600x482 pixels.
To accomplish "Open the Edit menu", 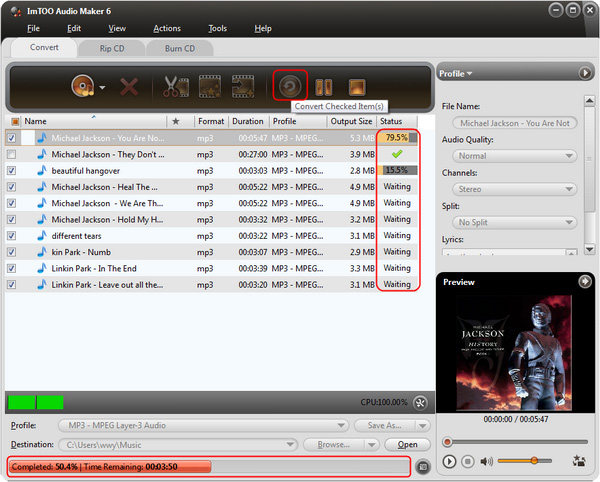I will coord(74,28).
